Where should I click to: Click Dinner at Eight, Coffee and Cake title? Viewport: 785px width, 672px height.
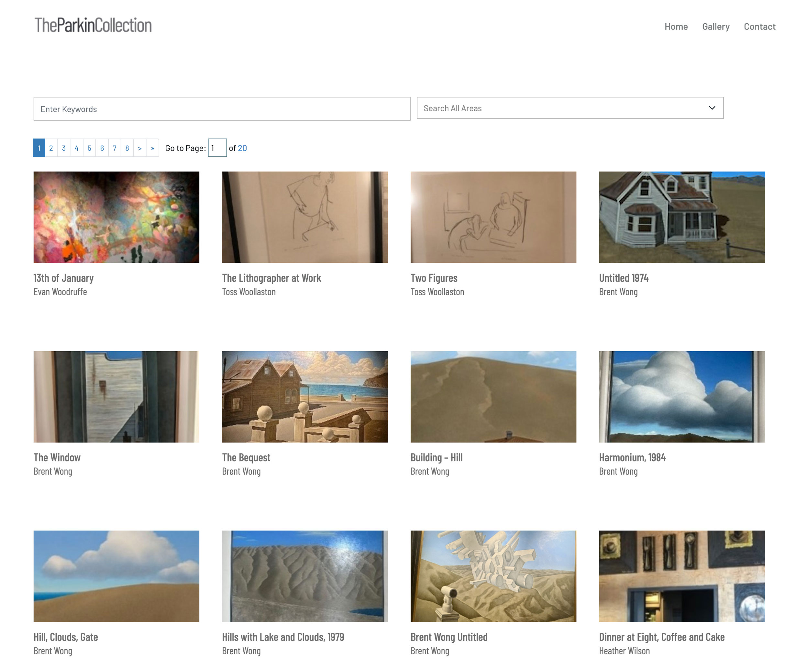661,637
